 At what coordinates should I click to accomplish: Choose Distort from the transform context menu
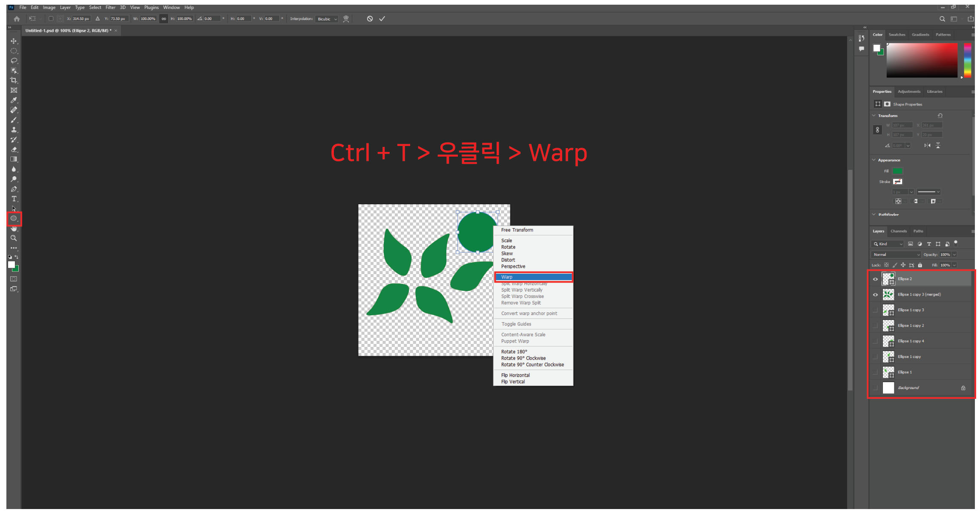click(508, 260)
